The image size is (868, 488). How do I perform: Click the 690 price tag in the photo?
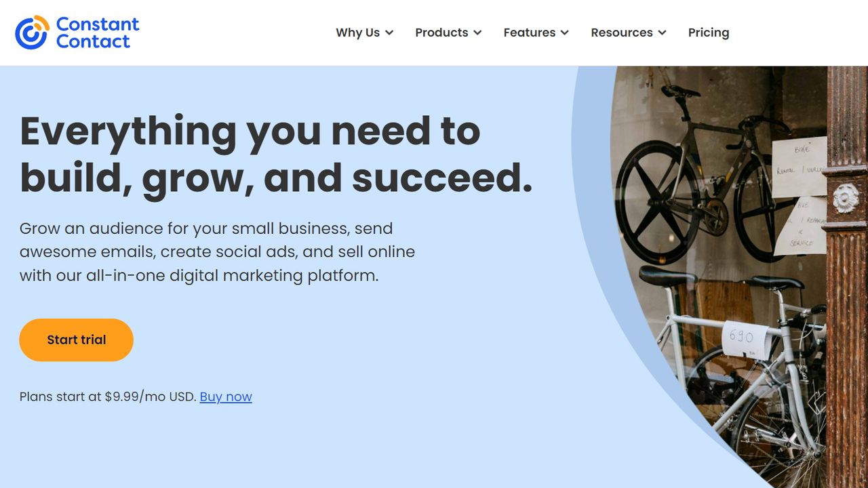pyautogui.click(x=746, y=339)
